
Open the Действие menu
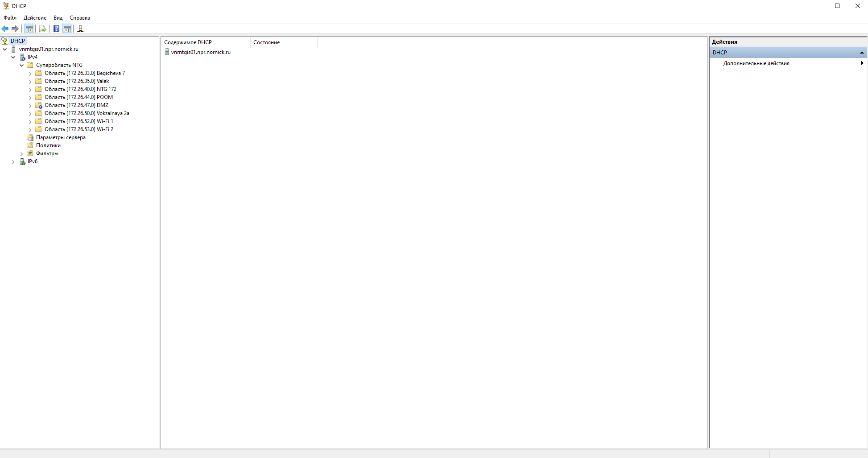(35, 18)
